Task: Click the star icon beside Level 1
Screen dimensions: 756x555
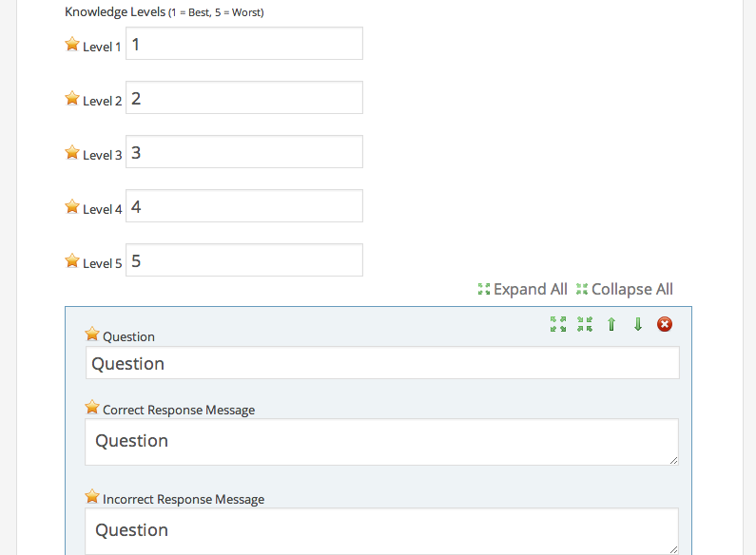Action: click(72, 44)
